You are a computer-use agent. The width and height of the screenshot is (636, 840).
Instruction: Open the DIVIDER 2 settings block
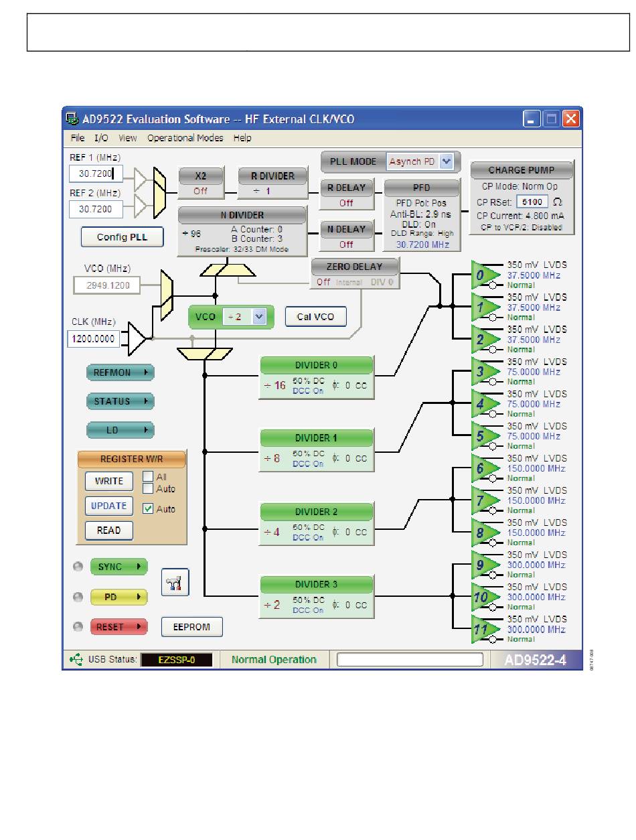[x=317, y=524]
